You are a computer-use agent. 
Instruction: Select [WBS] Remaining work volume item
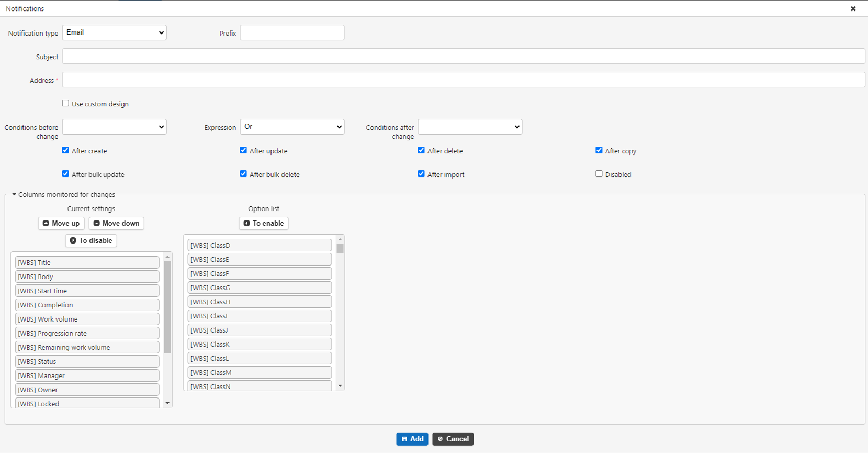coord(87,347)
